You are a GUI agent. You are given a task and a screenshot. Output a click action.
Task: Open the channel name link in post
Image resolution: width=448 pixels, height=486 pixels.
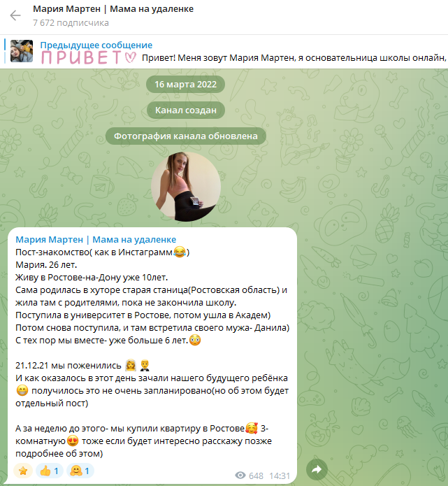[x=96, y=240]
